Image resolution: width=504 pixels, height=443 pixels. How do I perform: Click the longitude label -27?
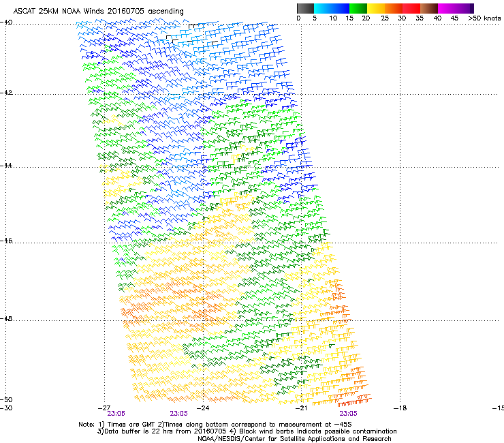click(104, 408)
